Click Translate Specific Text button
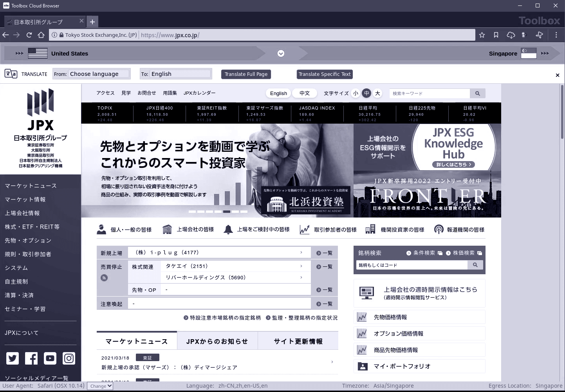 click(x=325, y=74)
